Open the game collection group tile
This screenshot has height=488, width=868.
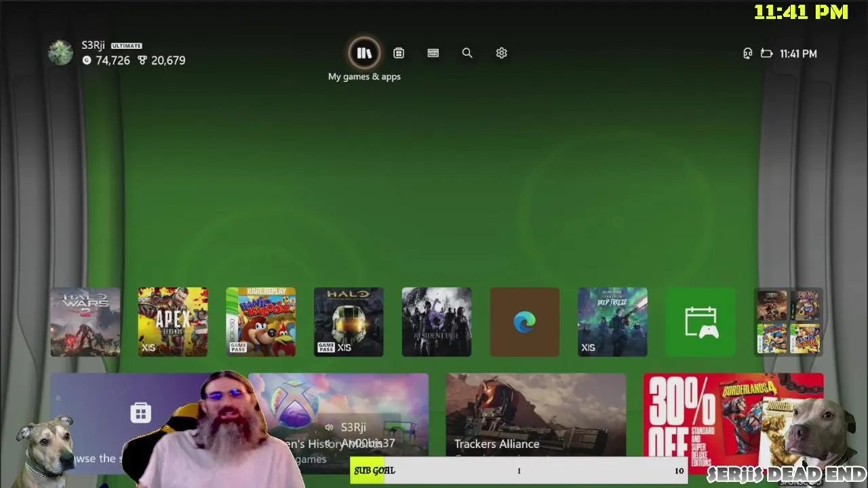point(789,322)
